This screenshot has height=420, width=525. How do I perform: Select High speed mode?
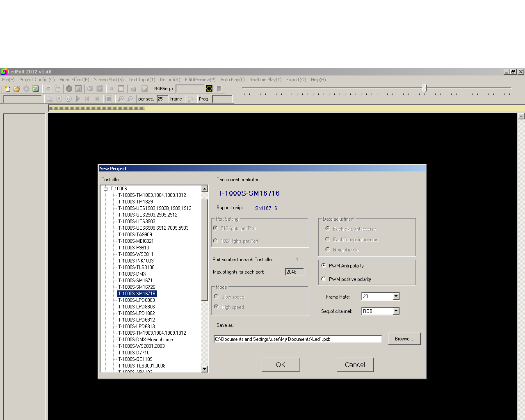point(216,307)
